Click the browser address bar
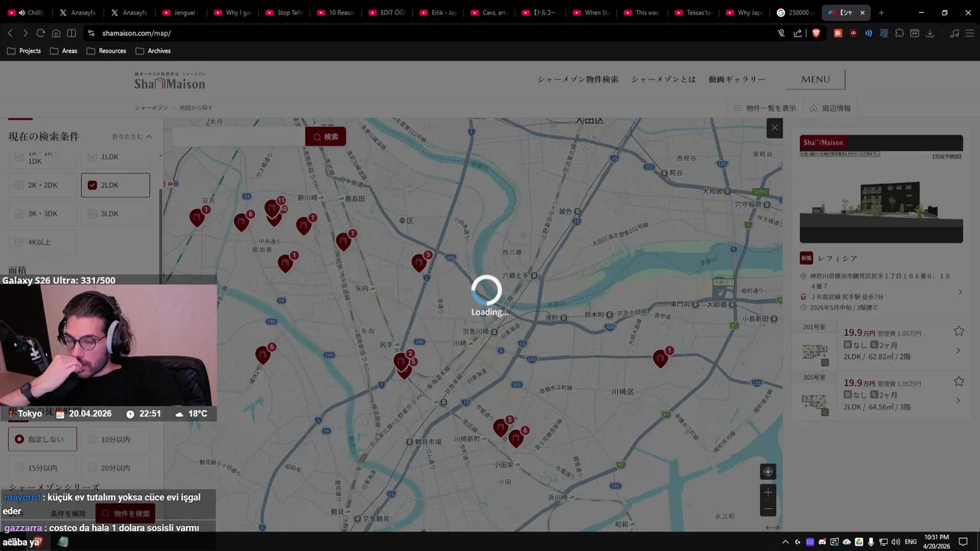The image size is (980, 551). [429, 33]
